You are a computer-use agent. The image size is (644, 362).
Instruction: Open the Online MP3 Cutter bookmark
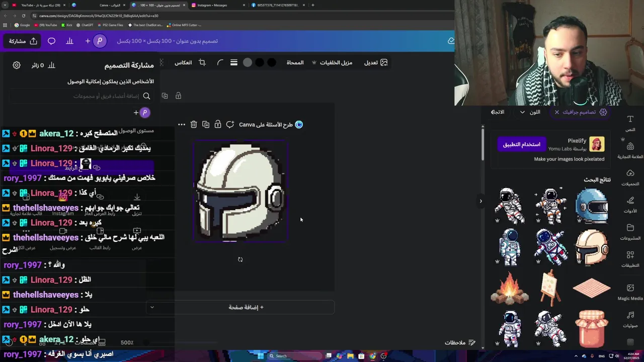point(184,25)
